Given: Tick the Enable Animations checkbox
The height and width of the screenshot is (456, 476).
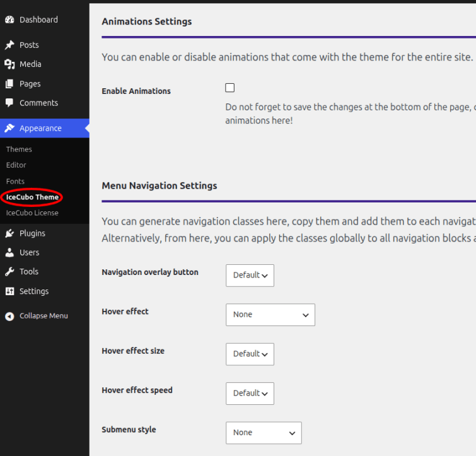Looking at the screenshot, I should pos(229,88).
